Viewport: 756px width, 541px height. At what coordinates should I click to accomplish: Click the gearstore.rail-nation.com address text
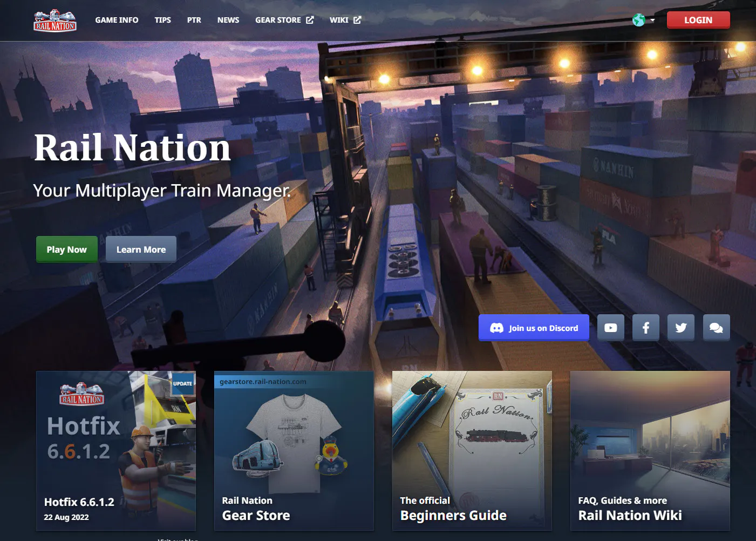tap(263, 382)
